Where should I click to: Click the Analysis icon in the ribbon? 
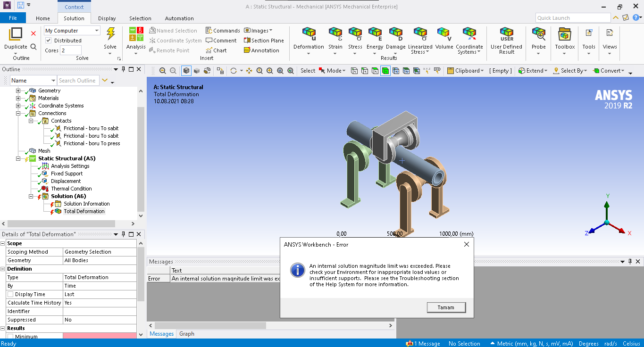(136, 34)
